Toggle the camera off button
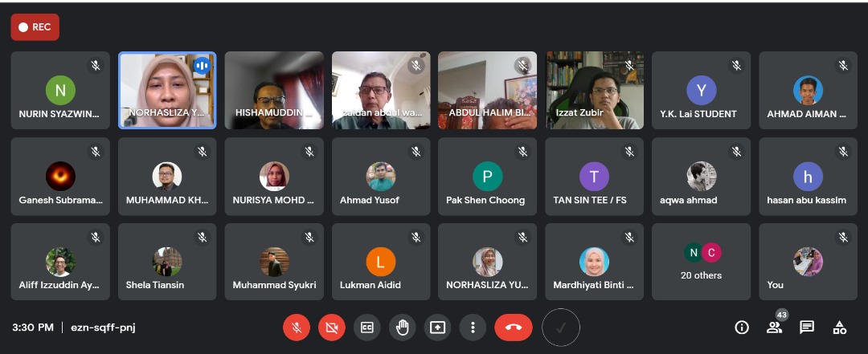This screenshot has width=868, height=354. 332,328
